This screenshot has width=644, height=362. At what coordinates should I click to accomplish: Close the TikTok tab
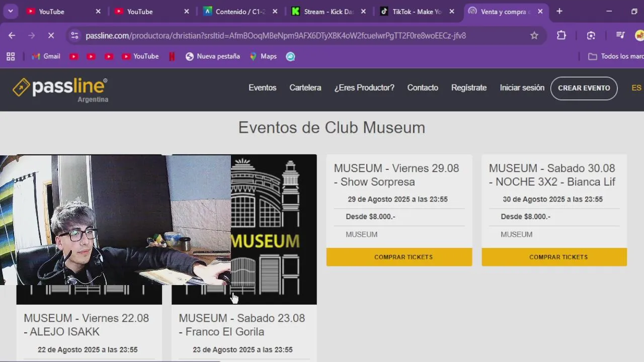(x=452, y=12)
